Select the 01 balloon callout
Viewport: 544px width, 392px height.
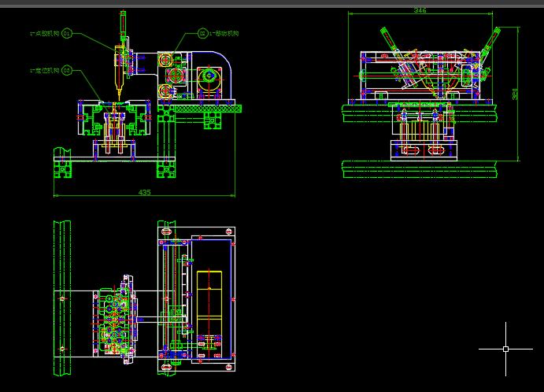point(67,34)
